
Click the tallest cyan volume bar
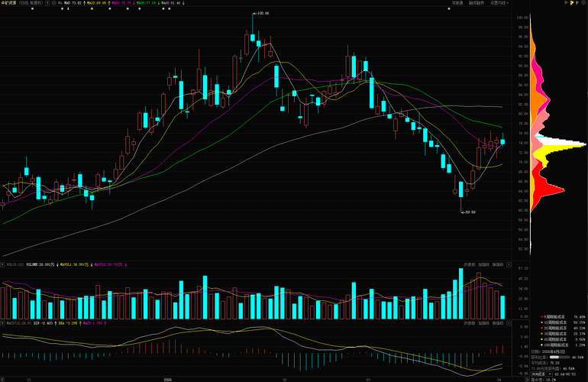(x=461, y=294)
